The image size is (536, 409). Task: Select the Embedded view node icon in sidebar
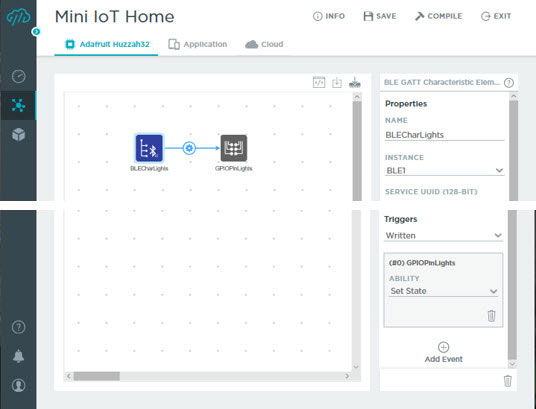[18, 105]
